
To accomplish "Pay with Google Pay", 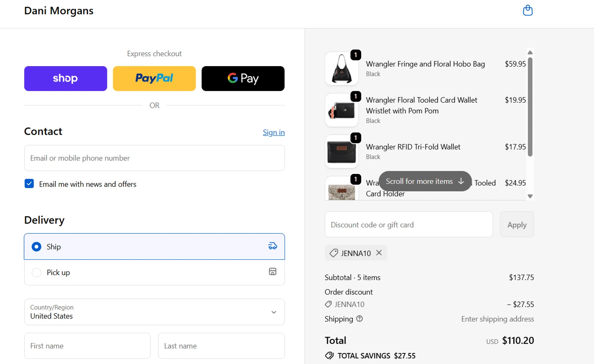I will tap(243, 78).
